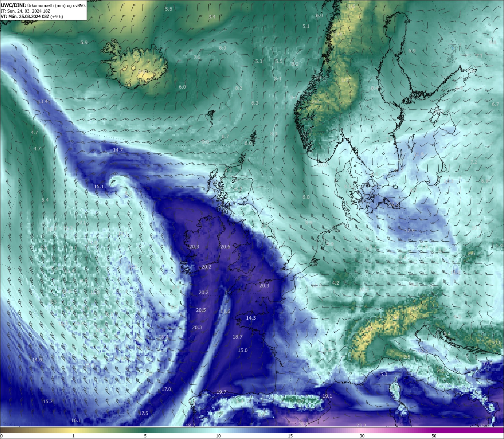Image resolution: width=504 pixels, height=439 pixels.
Task: Click the title text 'UWC/DINI: Úrkomumætti (mm) og uv850.'
Action: point(43,6)
